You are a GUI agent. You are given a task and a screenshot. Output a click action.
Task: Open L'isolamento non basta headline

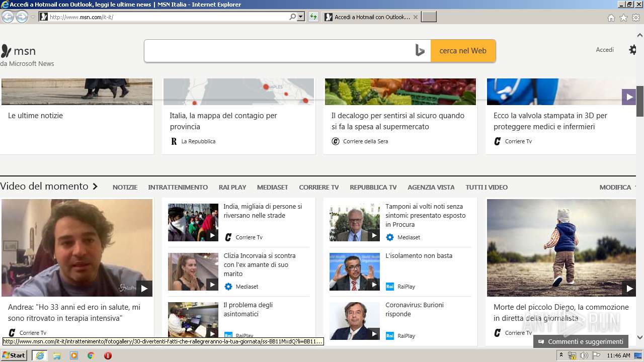[x=419, y=256]
